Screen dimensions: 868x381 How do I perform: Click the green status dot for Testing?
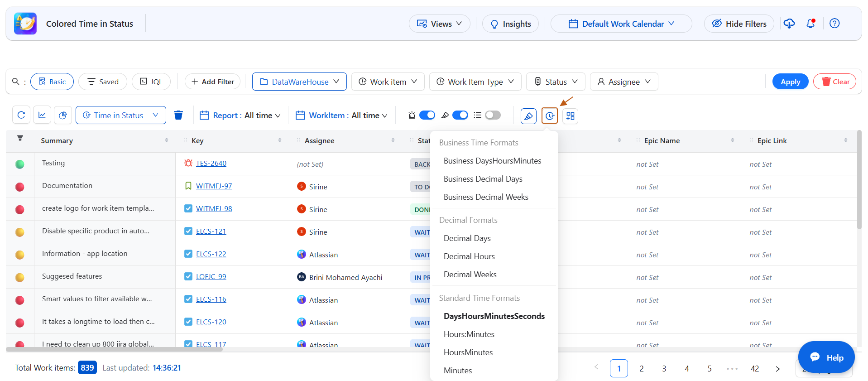[x=20, y=164]
